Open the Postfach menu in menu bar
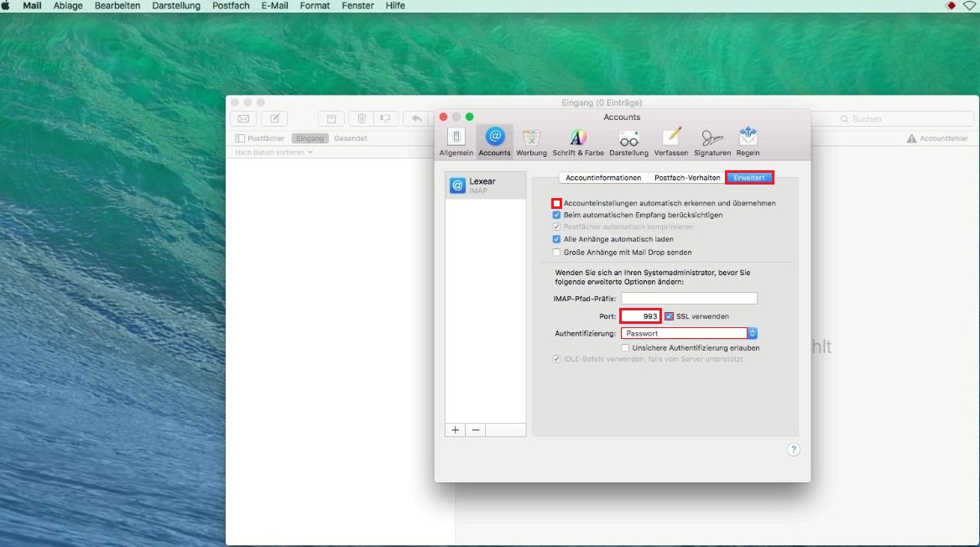This screenshot has width=980, height=547. [231, 6]
